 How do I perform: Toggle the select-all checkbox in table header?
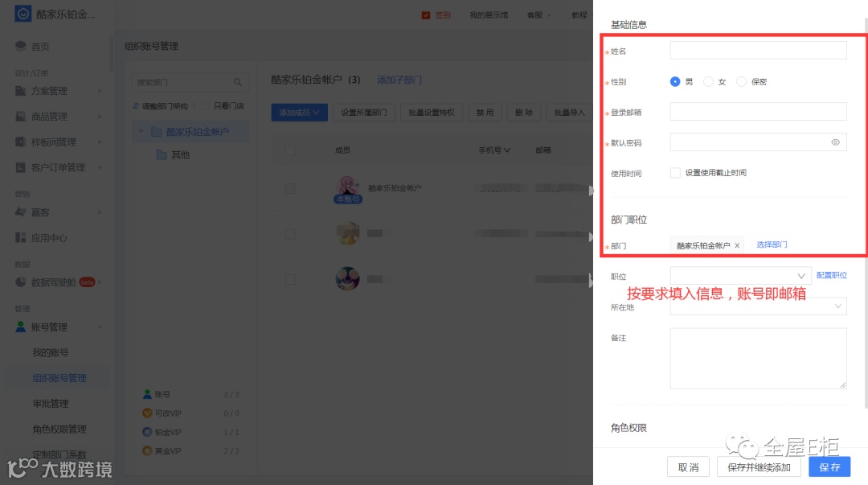click(x=290, y=150)
